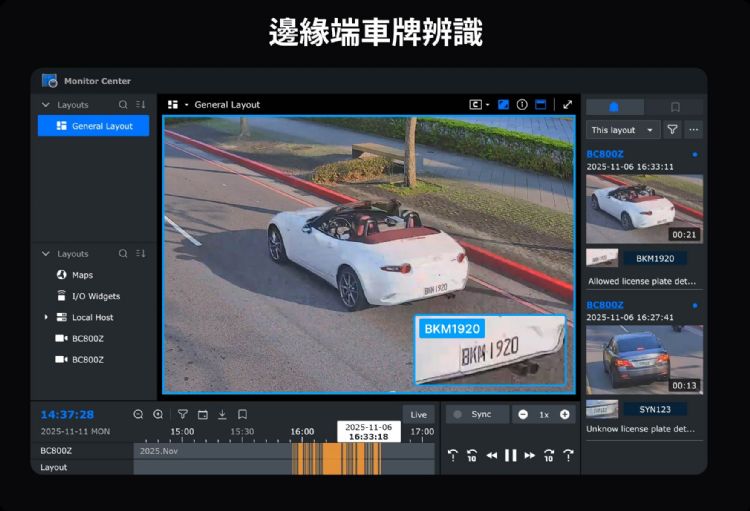Screen dimensions: 750x511
Task: Open the timeline calendar icon
Action: (202, 414)
